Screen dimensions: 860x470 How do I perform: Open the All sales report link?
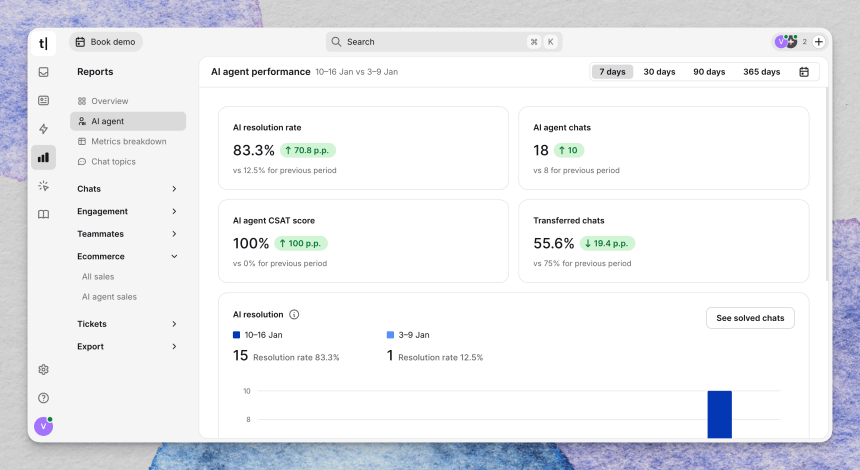[98, 276]
